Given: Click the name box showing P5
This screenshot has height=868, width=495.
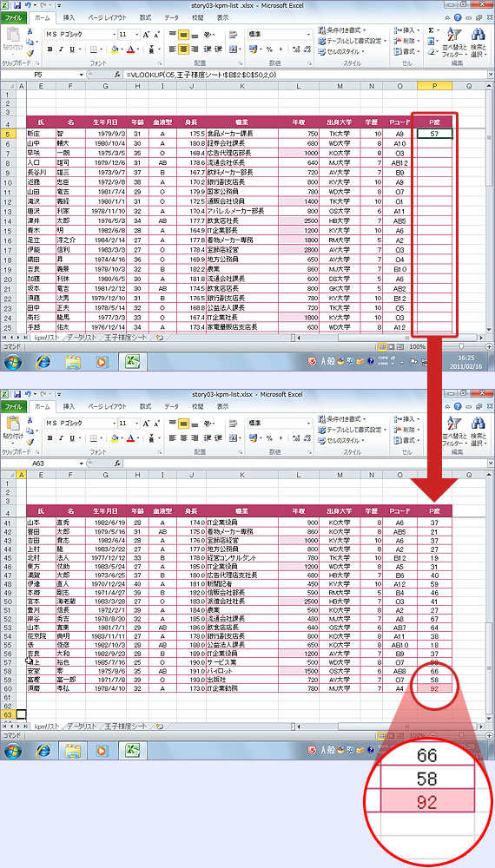Looking at the screenshot, I should 39,75.
